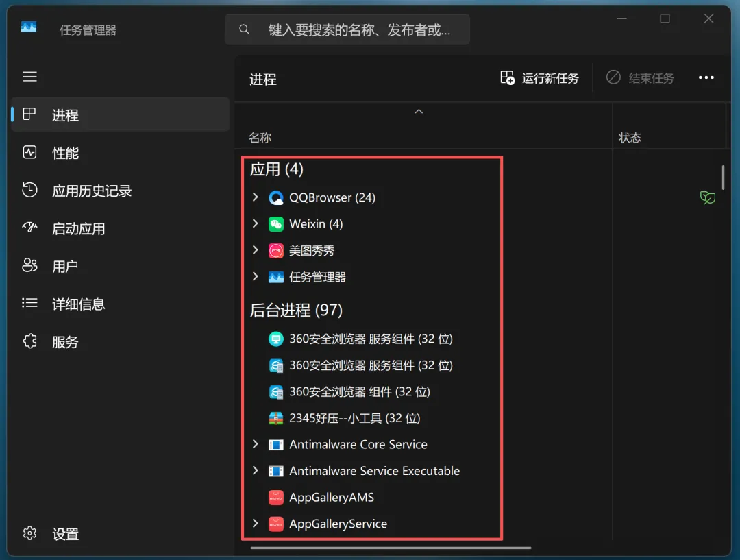740x560 pixels.
Task: Click the green efficiency-mode leaf icon
Action: [707, 197]
